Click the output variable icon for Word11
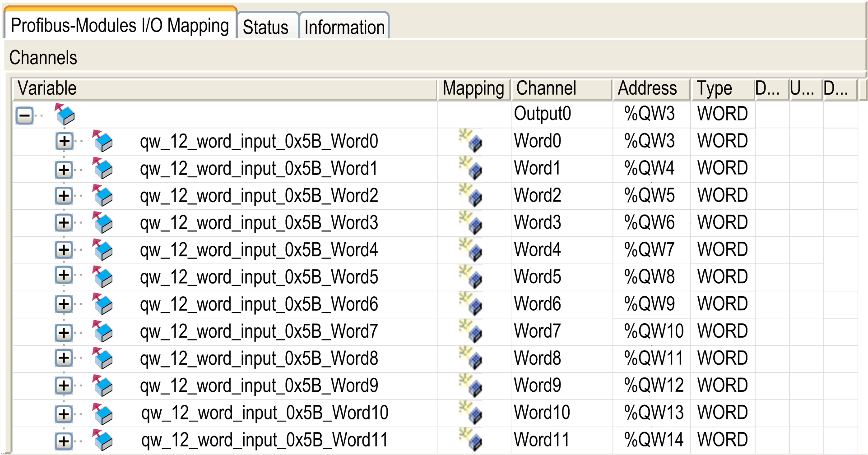Screen dimensions: 868x455 tap(102, 440)
